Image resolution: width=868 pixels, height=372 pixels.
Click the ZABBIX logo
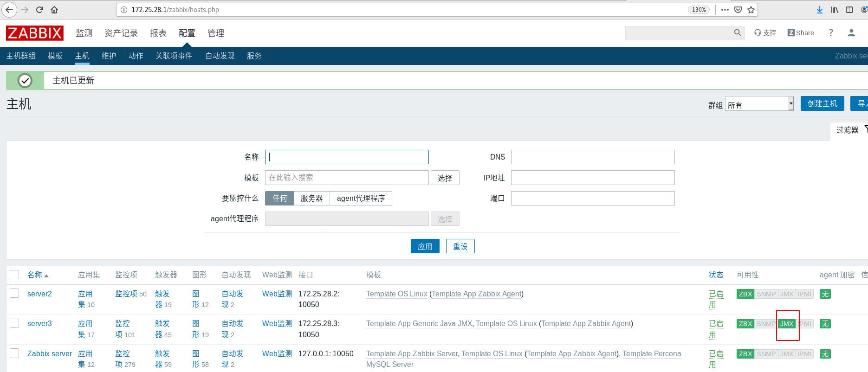(x=35, y=33)
